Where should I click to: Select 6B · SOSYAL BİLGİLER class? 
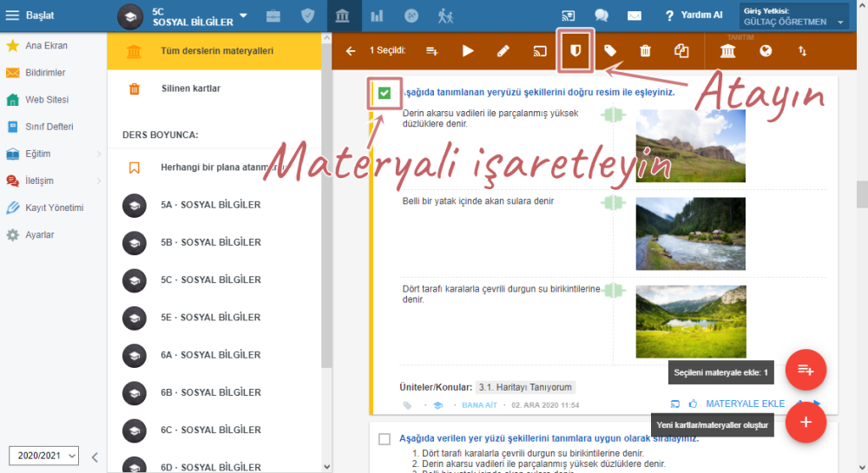[214, 393]
